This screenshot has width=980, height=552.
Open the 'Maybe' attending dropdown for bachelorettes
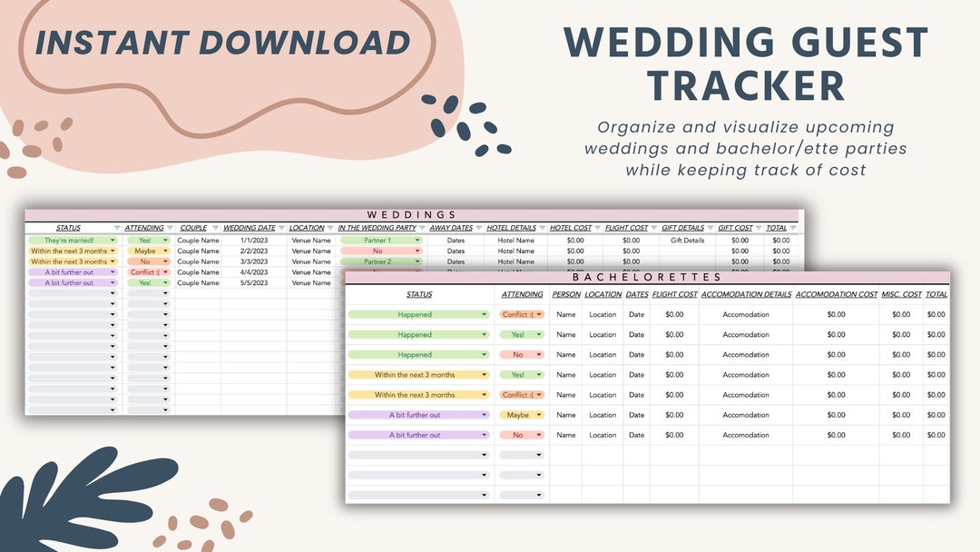pos(541,414)
